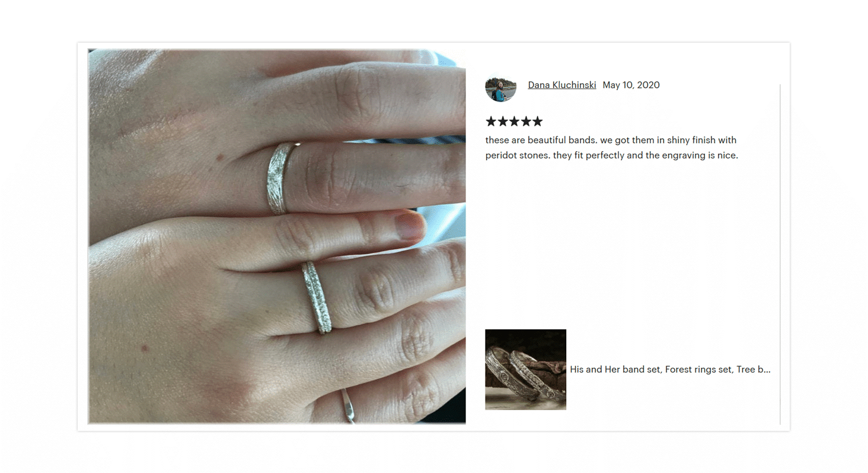Viewport: 868px width, 473px height.
Task: Click the visible fingernail in the review photo
Action: [x=410, y=226]
